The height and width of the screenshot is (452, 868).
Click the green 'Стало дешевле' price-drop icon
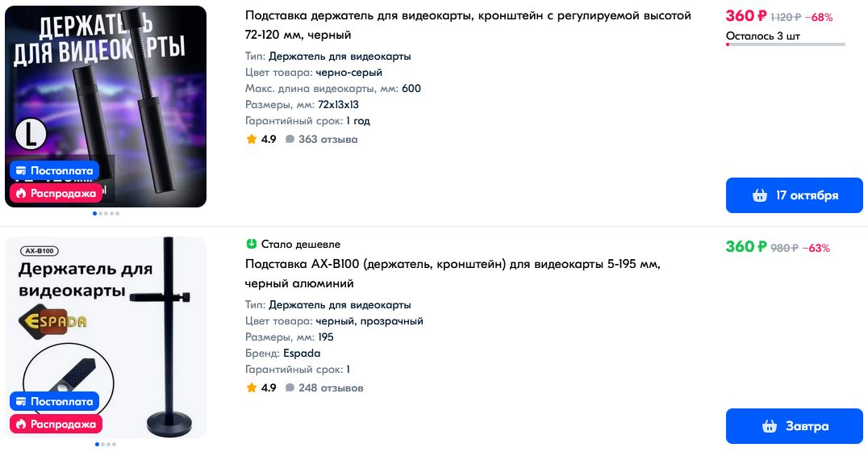(x=251, y=244)
